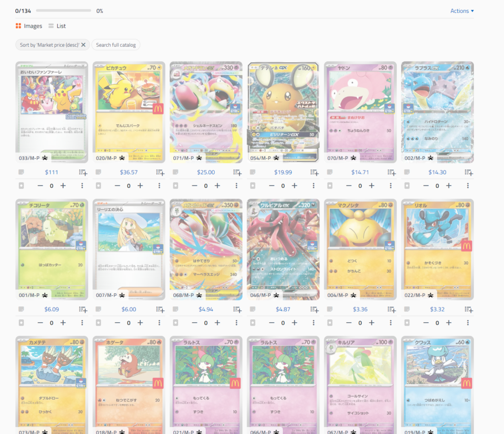Open the Pikachu 020/M-P card image

point(129,112)
